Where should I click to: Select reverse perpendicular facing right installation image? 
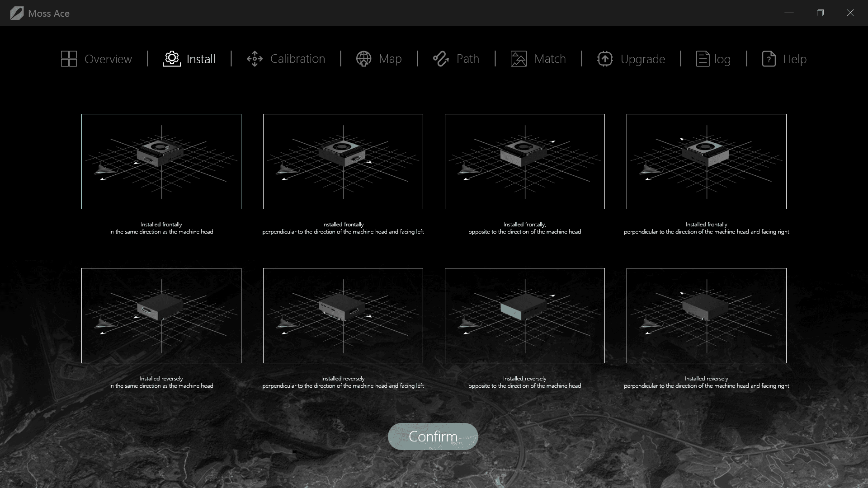[707, 315]
